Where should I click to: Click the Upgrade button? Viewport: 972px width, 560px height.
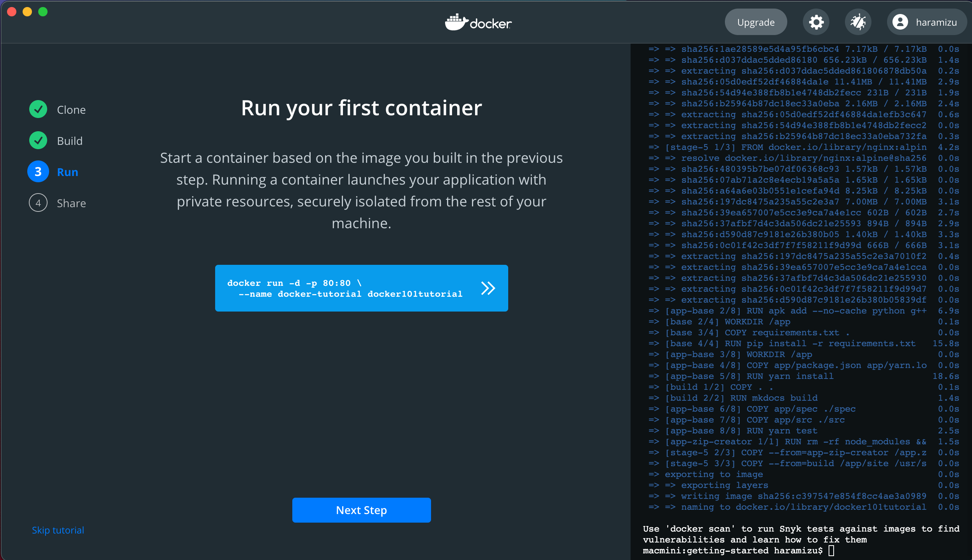756,22
